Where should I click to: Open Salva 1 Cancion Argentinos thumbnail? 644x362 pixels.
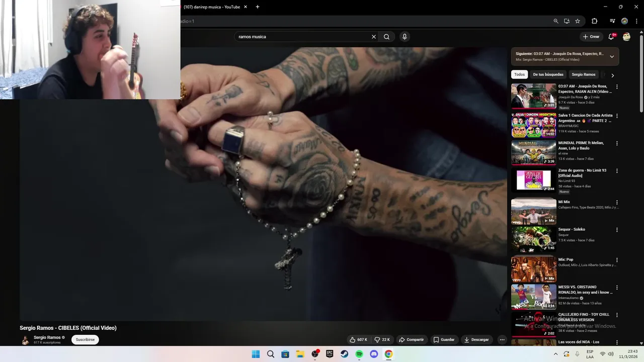(x=533, y=125)
